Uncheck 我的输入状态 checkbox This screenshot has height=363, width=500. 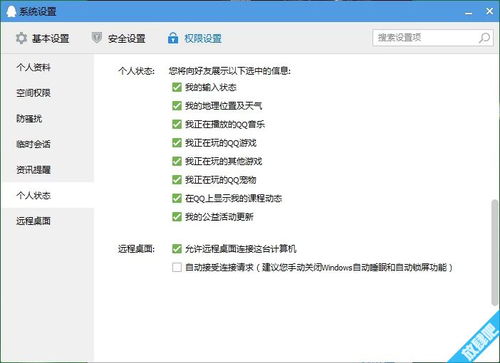tap(177, 87)
